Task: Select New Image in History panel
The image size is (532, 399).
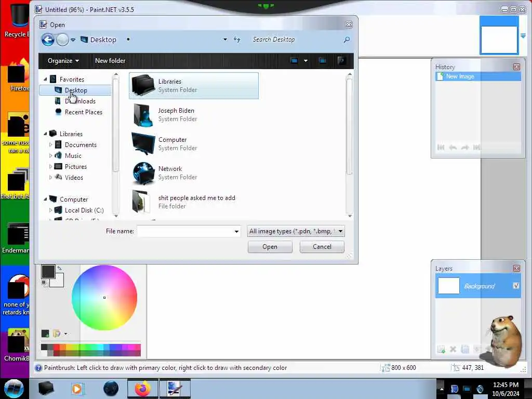Action: 478,76
